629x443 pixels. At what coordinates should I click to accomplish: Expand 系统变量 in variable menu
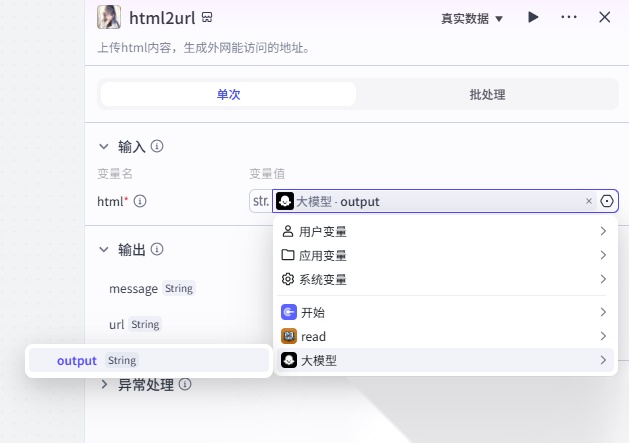click(x=445, y=279)
